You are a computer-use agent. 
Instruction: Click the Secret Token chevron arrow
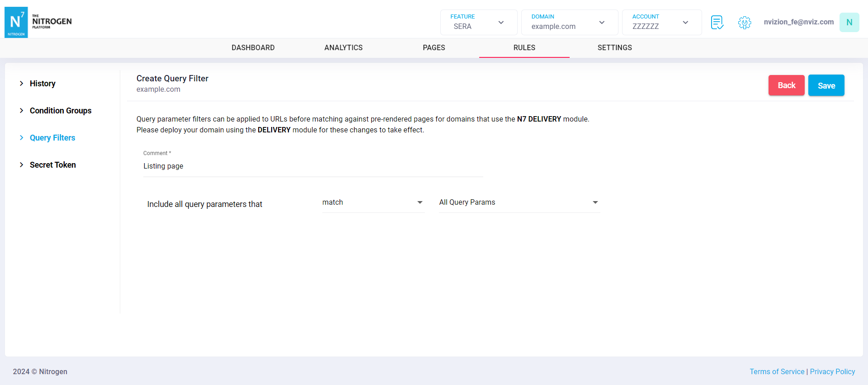(x=21, y=165)
